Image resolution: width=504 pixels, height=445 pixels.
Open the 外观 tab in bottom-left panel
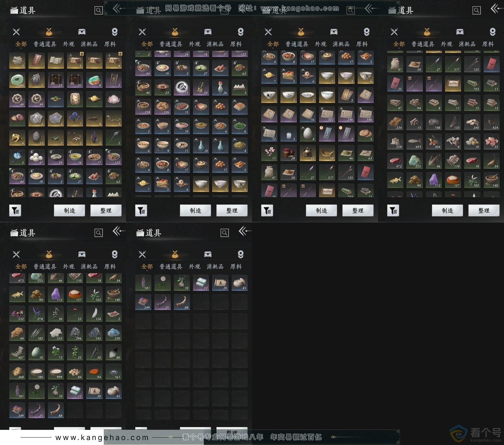pyautogui.click(x=69, y=267)
